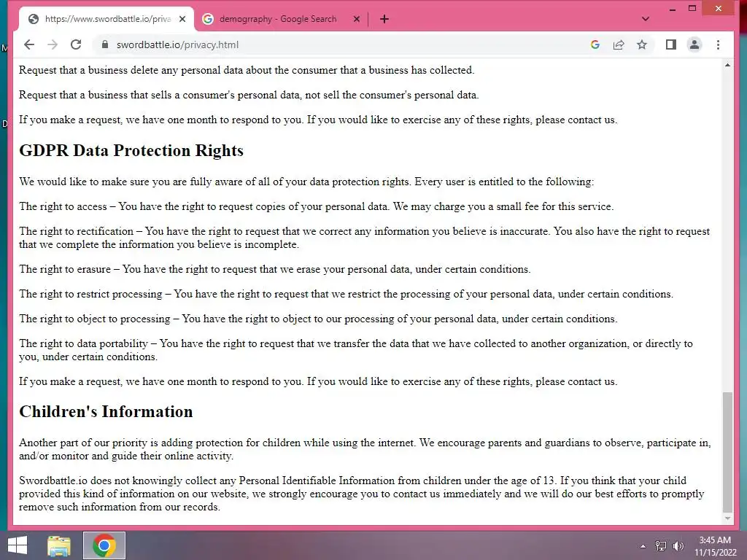Image resolution: width=747 pixels, height=560 pixels.
Task: Minimize the Chrome window
Action: pyautogui.click(x=673, y=9)
